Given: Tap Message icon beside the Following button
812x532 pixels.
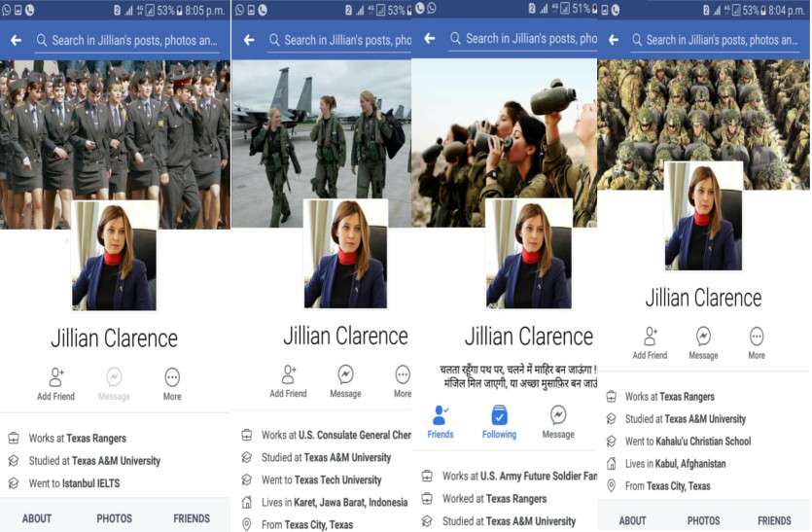Looking at the screenshot, I should pyautogui.click(x=558, y=415).
